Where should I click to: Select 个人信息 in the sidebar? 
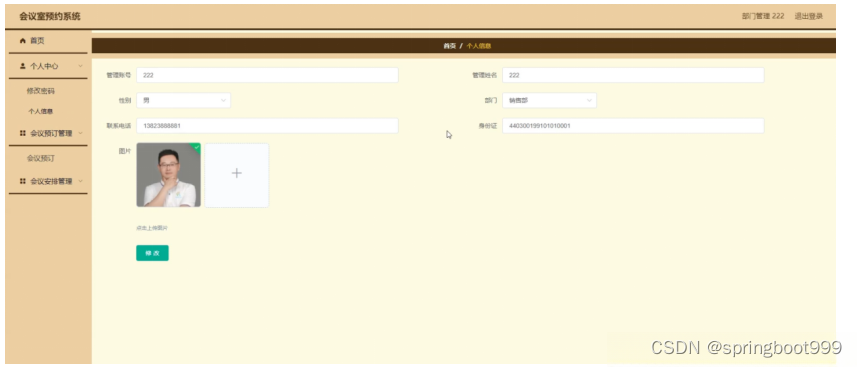tap(41, 112)
